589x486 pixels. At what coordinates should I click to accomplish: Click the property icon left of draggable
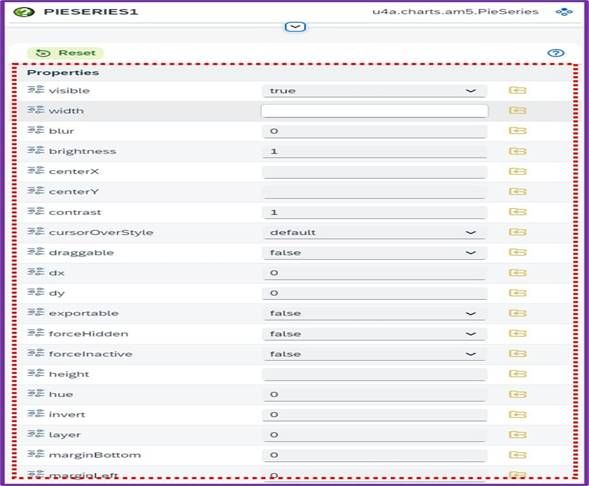36,252
